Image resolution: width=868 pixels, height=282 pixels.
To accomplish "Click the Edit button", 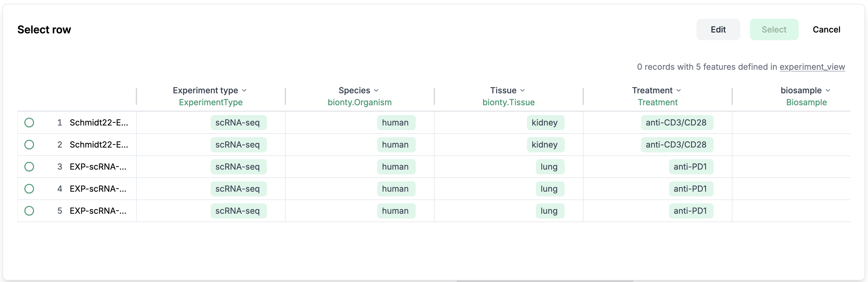I will click(718, 30).
